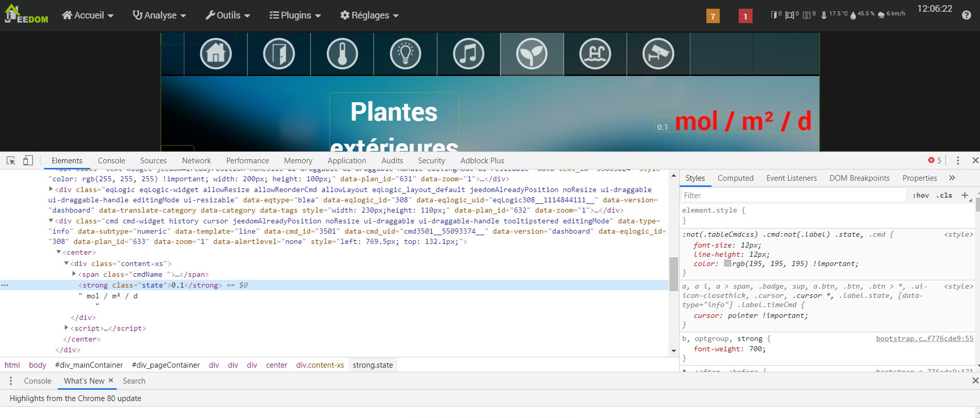Switch to Computed styles tab

735,178
